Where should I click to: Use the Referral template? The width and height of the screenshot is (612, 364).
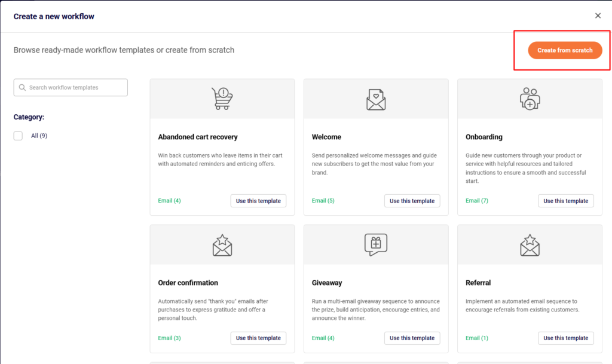coord(565,338)
